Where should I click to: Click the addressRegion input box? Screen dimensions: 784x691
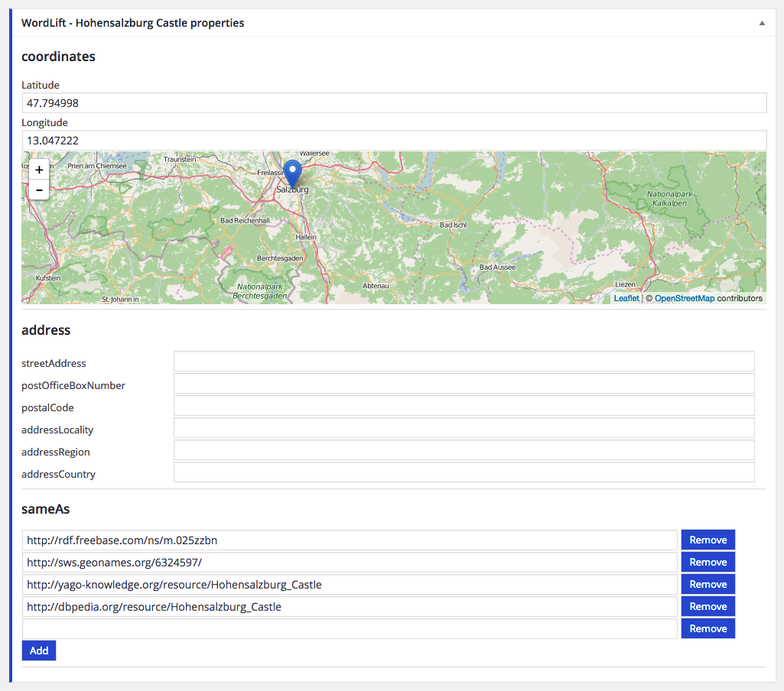coord(464,450)
